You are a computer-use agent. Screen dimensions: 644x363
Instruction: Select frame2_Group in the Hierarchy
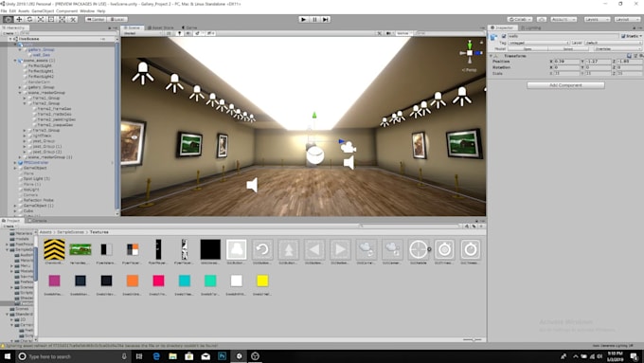(46, 103)
